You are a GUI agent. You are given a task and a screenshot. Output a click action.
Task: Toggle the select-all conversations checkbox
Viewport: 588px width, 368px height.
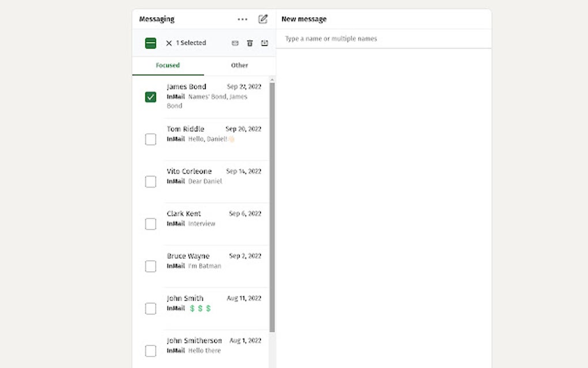[x=150, y=43]
